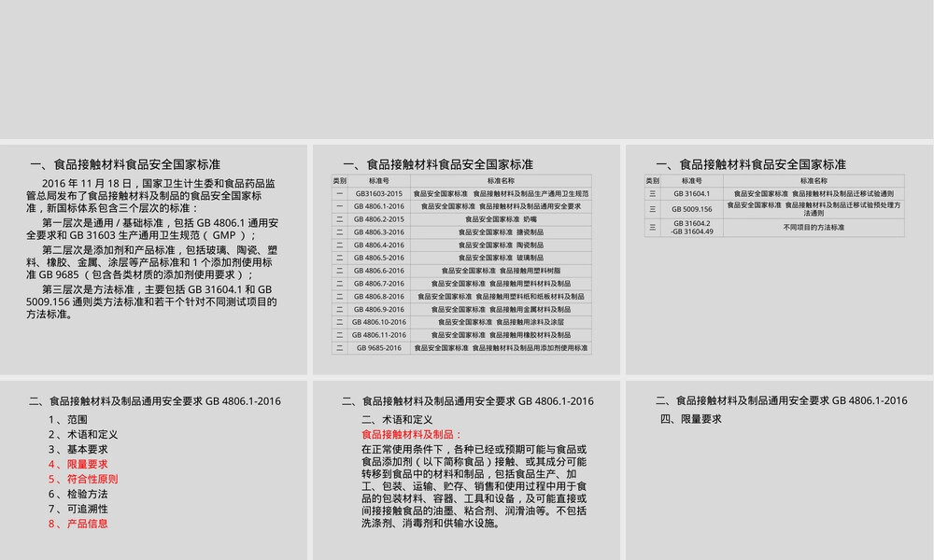Screen dimensions: 934x560
Task: Click table cell 'GB 4806.1-2016'
Action: [379, 206]
